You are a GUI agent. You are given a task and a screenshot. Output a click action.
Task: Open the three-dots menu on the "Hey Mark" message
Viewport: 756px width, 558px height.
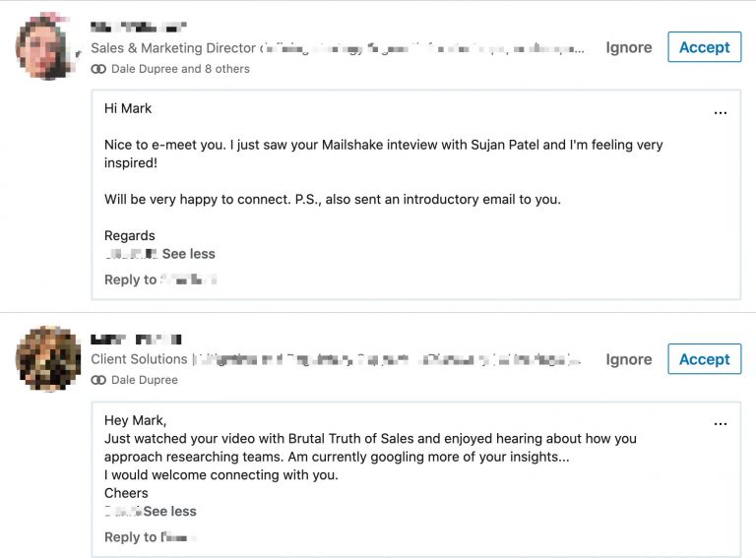[x=721, y=424]
